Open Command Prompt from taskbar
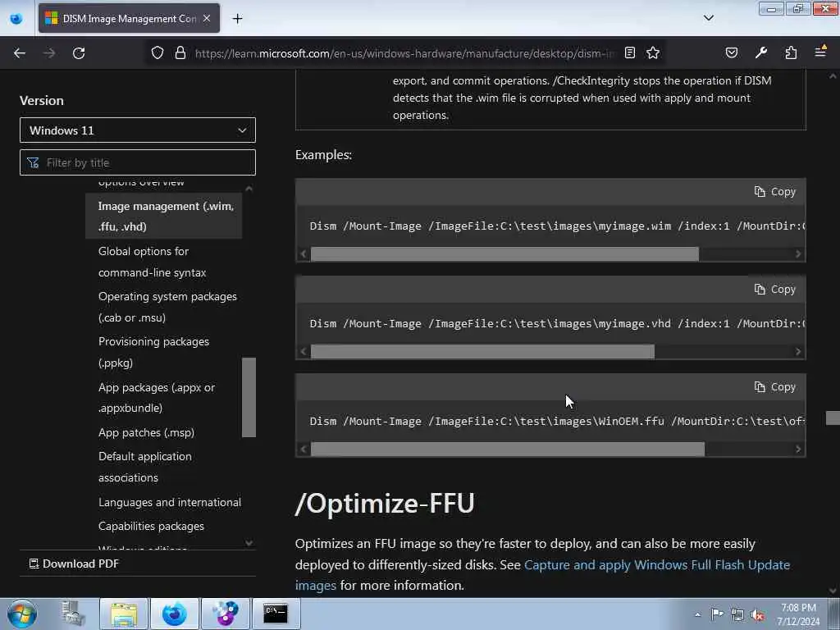 (x=276, y=614)
